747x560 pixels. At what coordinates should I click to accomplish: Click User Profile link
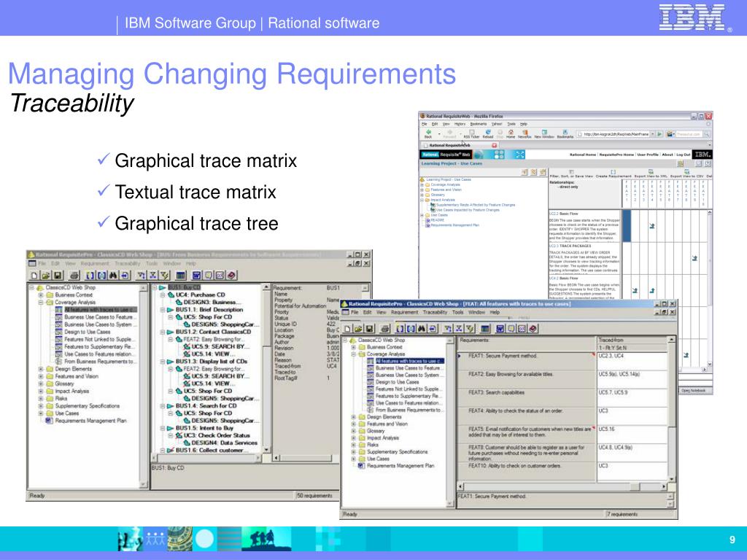pos(648,155)
